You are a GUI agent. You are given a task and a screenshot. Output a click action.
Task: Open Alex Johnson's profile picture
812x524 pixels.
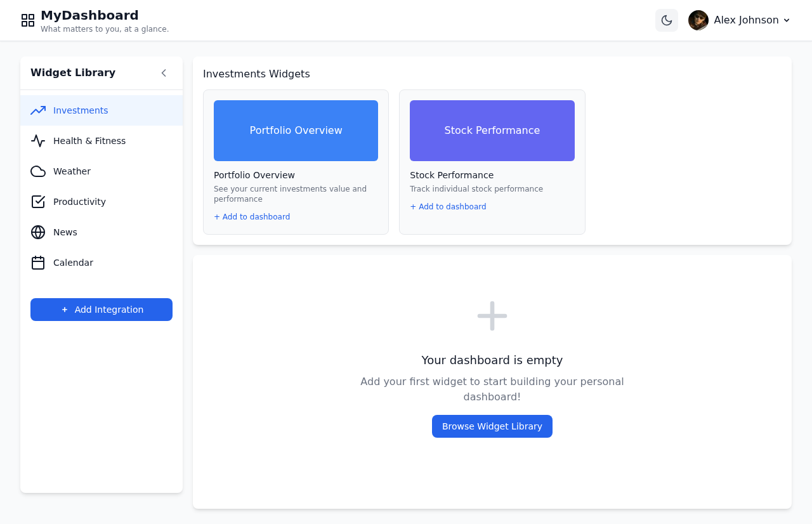click(x=698, y=20)
